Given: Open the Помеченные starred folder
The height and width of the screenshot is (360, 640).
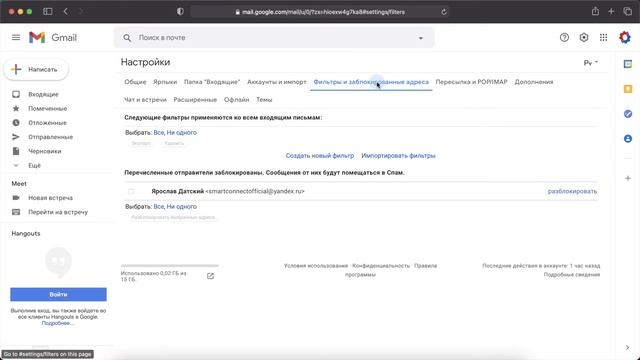Looking at the screenshot, I should pos(48,109).
